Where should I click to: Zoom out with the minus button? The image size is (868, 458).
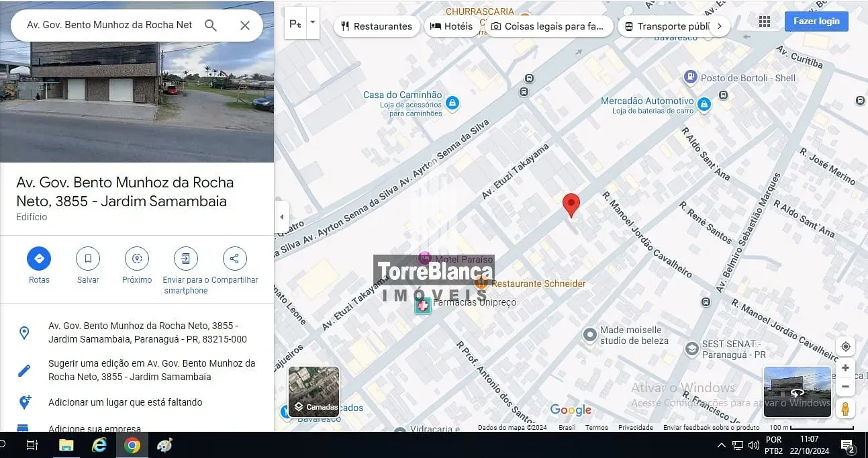[x=846, y=387]
